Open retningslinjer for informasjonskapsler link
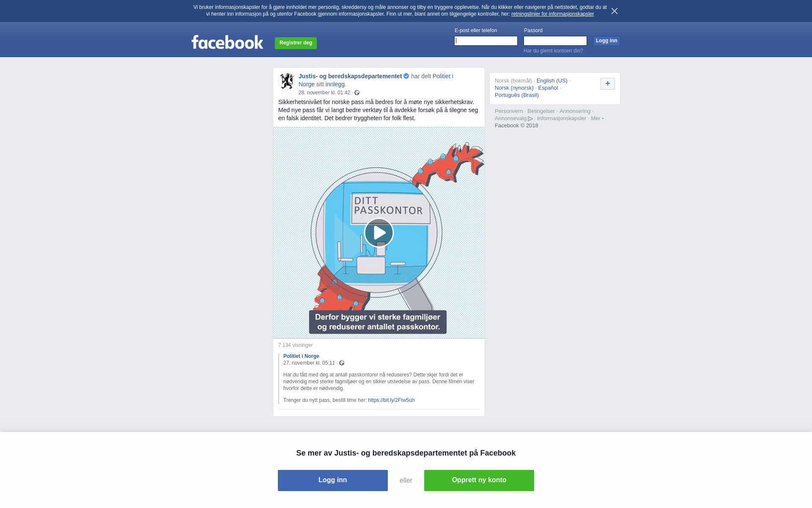 click(552, 14)
